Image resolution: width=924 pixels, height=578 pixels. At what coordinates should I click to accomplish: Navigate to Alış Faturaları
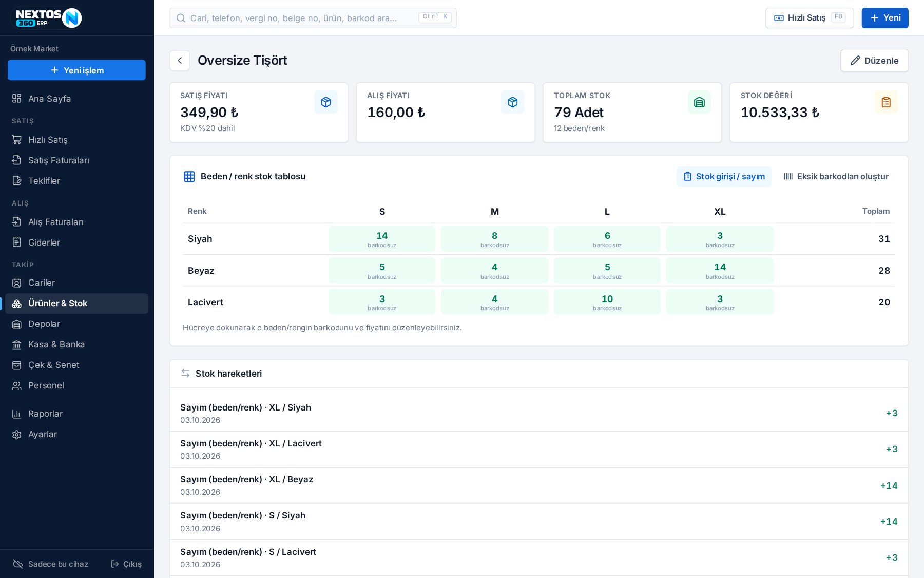(x=77, y=222)
